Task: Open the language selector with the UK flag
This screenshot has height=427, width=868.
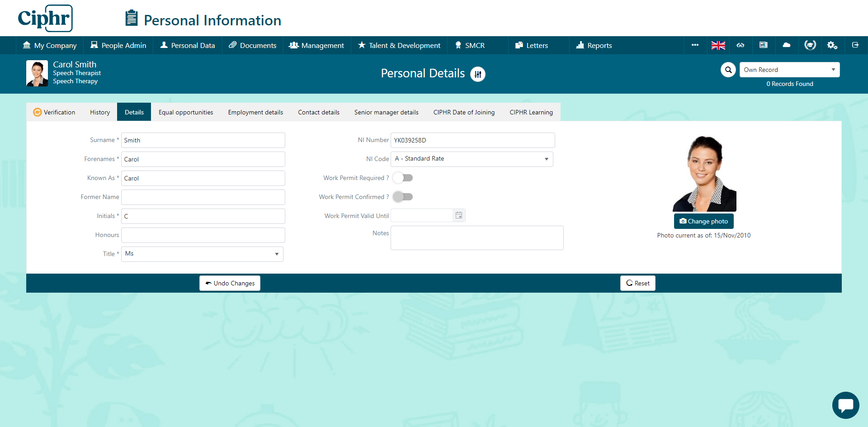Action: click(718, 45)
